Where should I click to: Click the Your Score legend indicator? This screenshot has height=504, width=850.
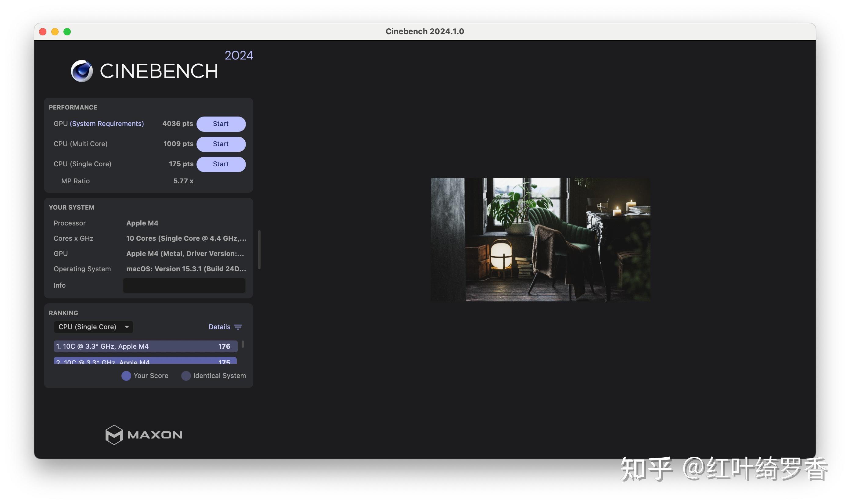[x=126, y=376]
